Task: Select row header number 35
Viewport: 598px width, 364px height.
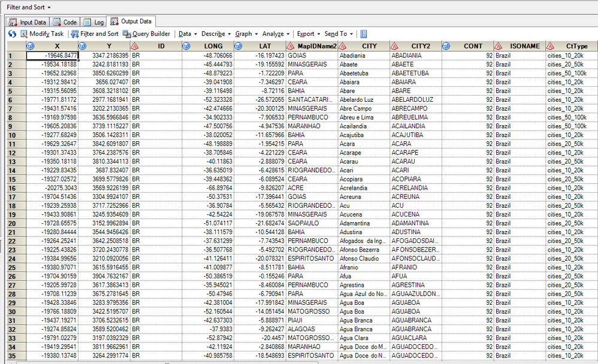Action: coord(16,356)
